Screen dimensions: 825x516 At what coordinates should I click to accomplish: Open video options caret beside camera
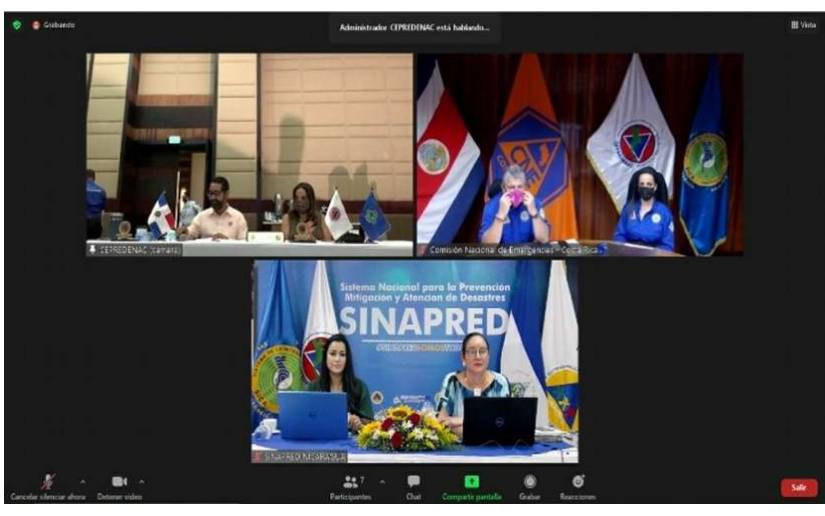(142, 481)
